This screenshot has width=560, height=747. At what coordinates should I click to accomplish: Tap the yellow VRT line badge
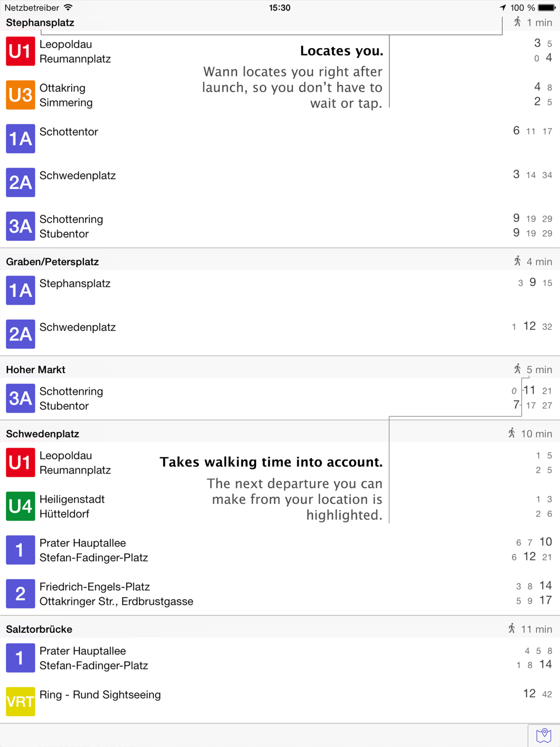point(20,702)
